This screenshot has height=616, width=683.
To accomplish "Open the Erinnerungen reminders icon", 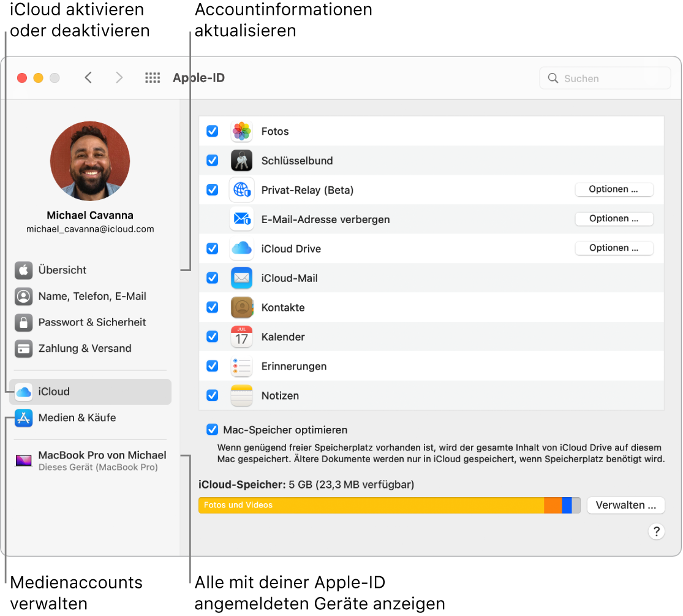I will [241, 366].
